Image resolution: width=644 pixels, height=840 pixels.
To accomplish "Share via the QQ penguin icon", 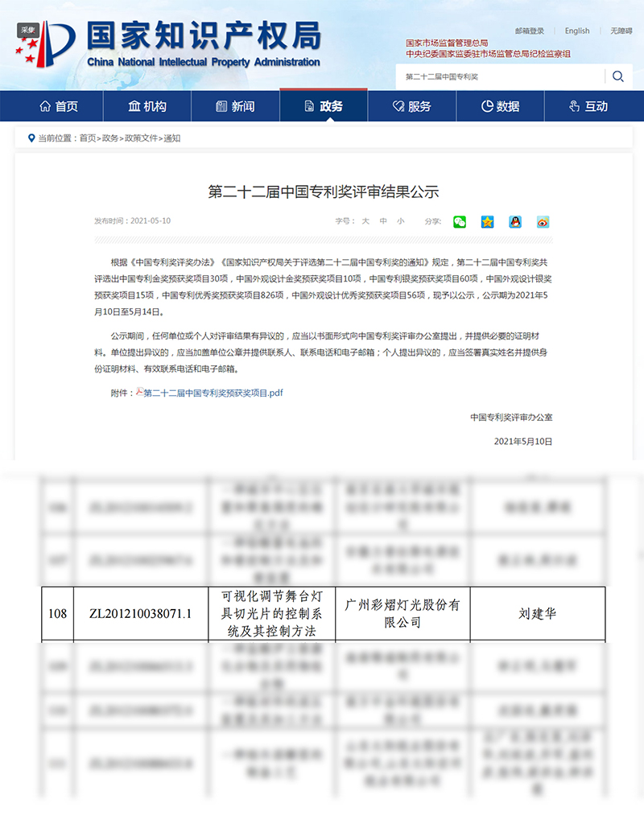I will pyautogui.click(x=515, y=222).
